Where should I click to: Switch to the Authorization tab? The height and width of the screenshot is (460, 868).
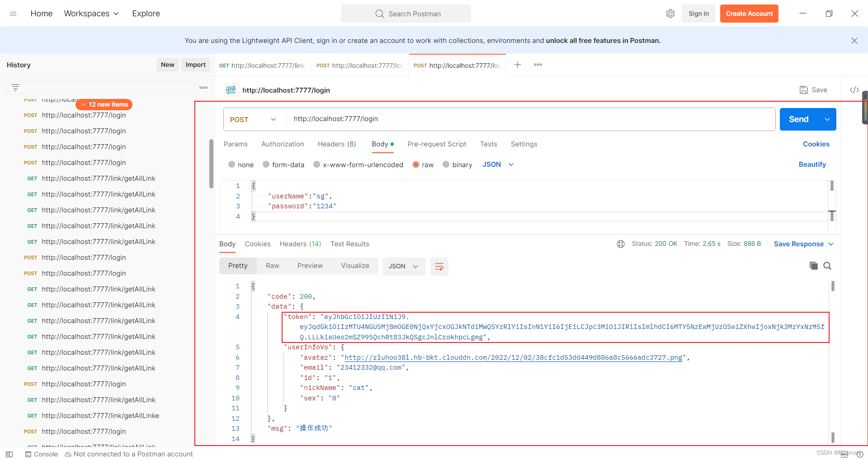tap(283, 144)
